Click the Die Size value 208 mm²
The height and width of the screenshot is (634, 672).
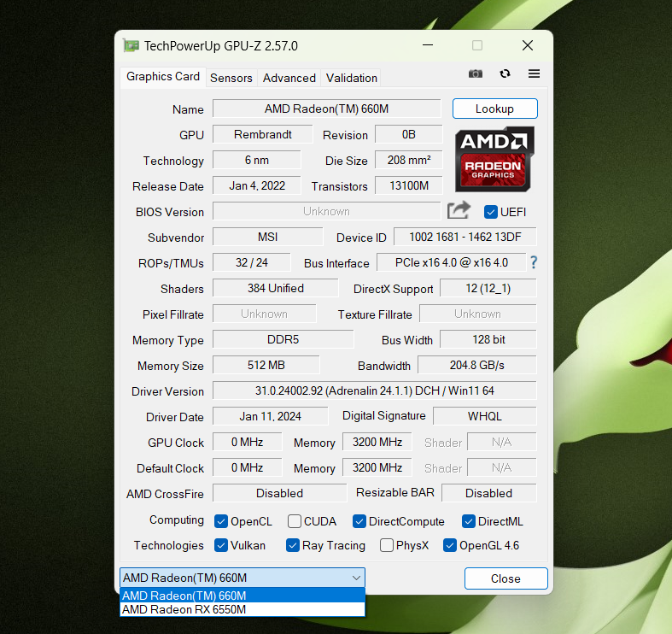tap(408, 160)
